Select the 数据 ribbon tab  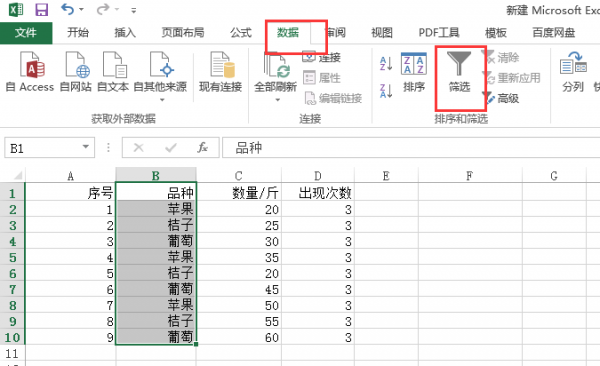[x=288, y=33]
